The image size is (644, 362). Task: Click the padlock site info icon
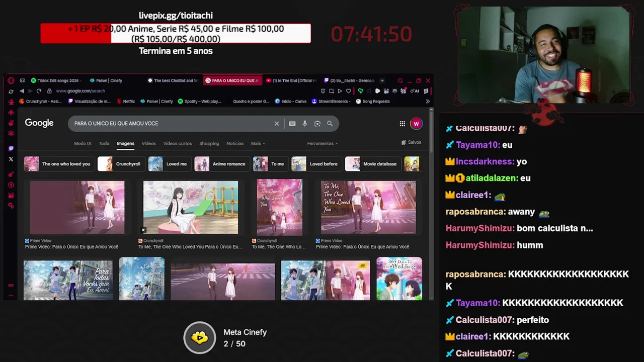(49, 91)
